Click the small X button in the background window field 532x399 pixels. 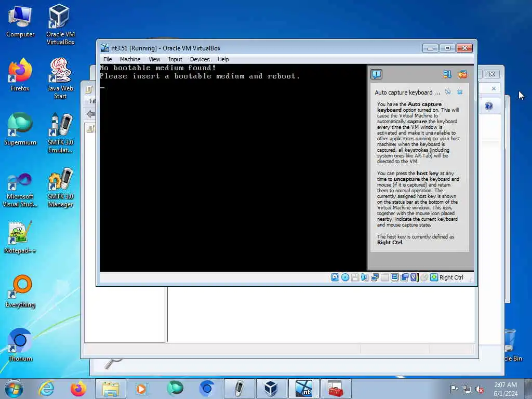494,88
